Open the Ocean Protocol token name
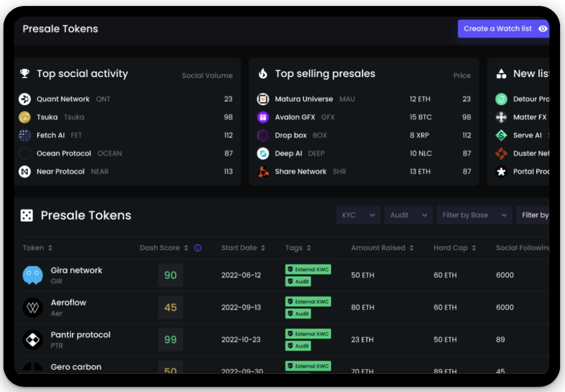565x392 pixels. coord(64,153)
